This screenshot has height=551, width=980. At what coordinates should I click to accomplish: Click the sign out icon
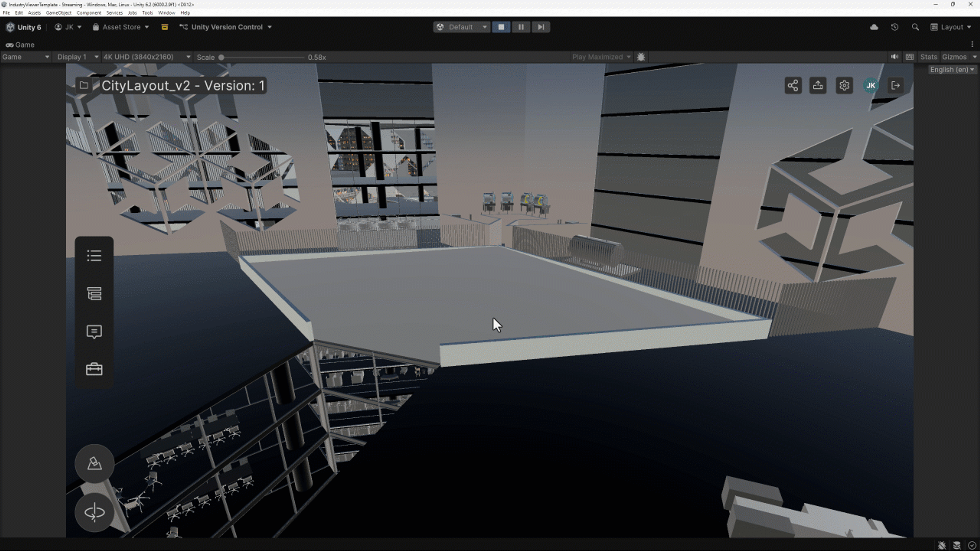[x=895, y=85]
